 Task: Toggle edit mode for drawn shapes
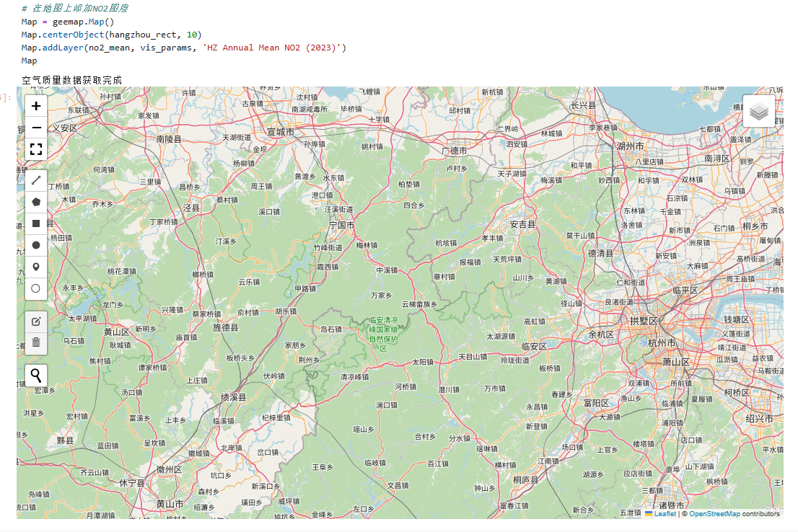[35, 322]
